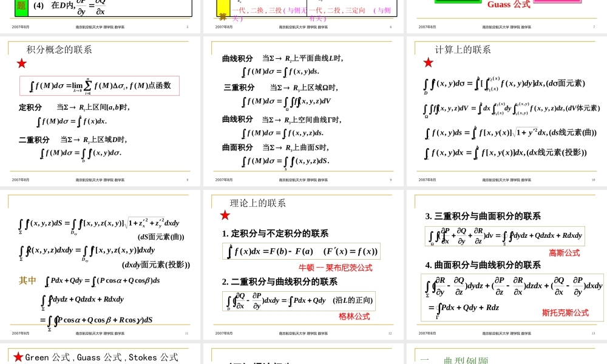Click the (dxdy面元素(投影)) annotation
This screenshot has width=607, height=364.
[156, 265]
